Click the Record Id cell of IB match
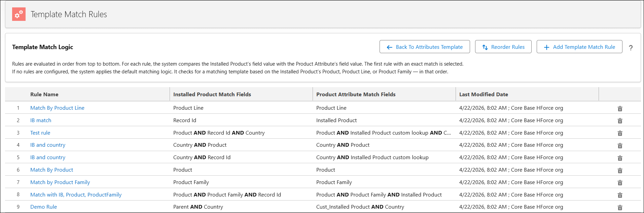 tap(185, 120)
